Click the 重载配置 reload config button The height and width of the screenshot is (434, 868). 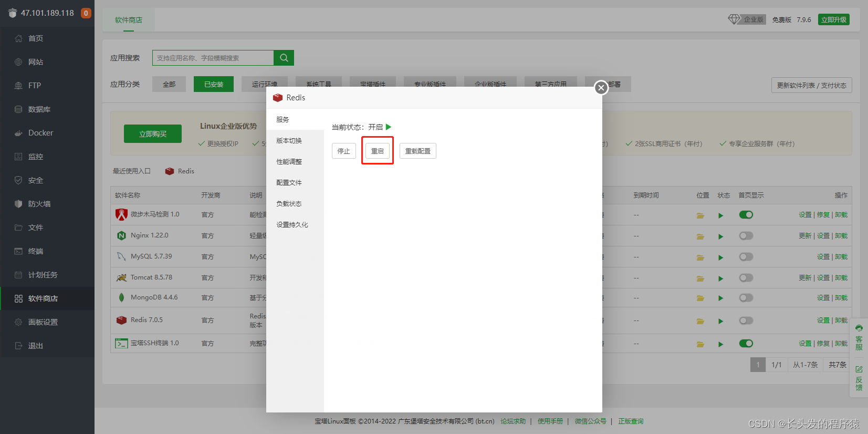(x=418, y=151)
